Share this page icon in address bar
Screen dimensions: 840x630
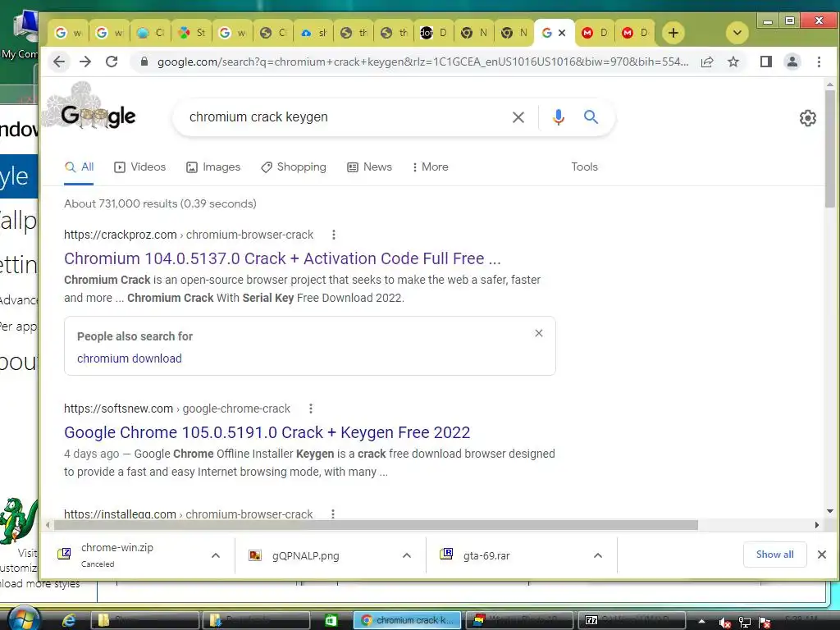click(x=707, y=62)
